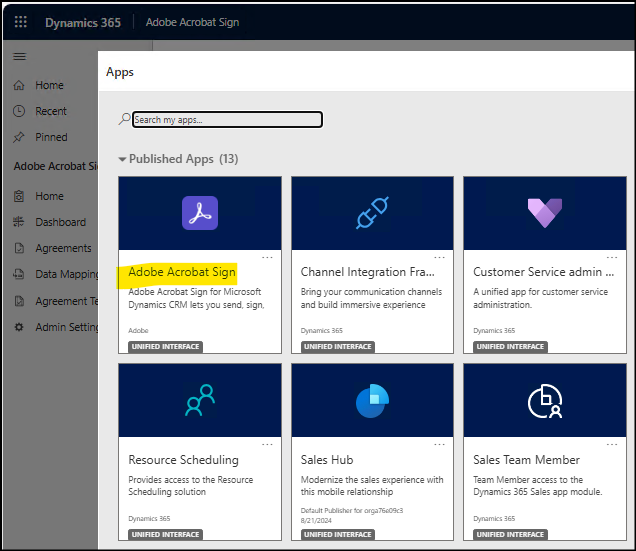Go to Data Mapping in sidebar

point(67,274)
